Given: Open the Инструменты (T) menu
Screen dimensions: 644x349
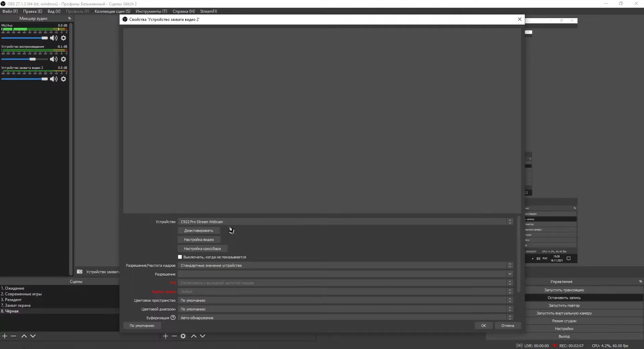Looking at the screenshot, I should click(151, 11).
